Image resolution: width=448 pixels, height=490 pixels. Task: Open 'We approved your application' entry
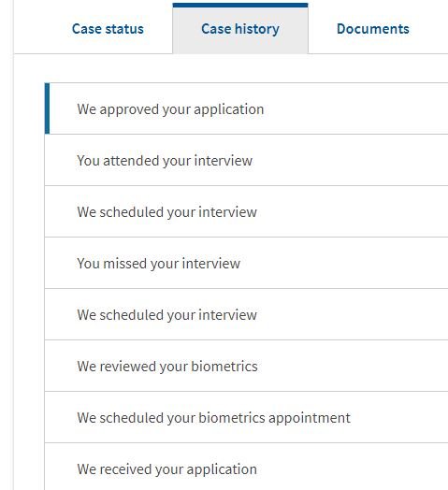click(x=246, y=108)
